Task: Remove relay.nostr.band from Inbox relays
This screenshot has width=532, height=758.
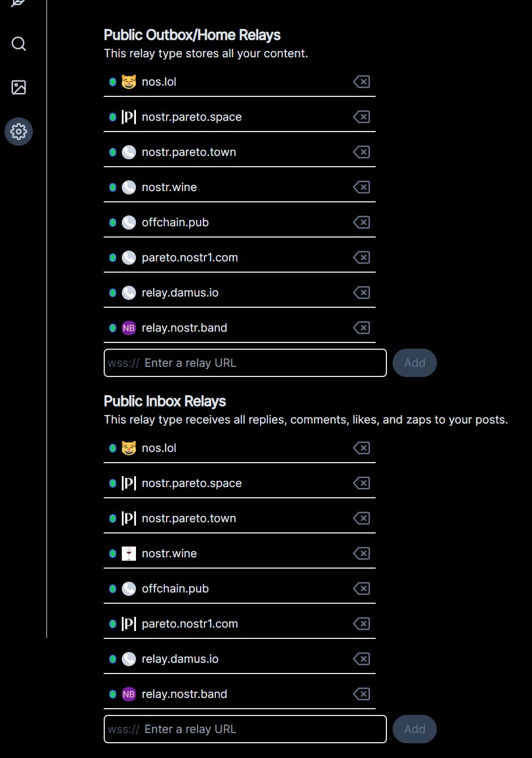Action: click(x=361, y=694)
